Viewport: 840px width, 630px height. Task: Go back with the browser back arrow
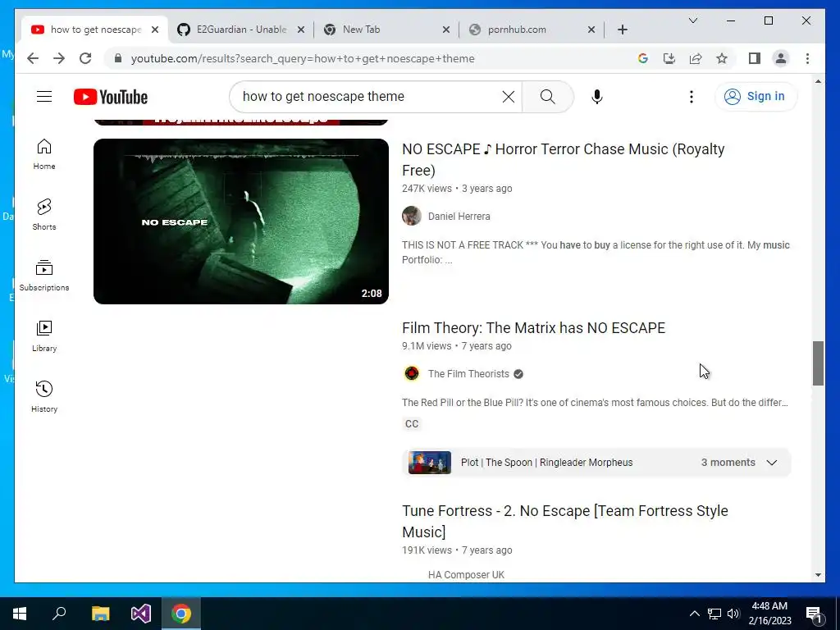33,58
